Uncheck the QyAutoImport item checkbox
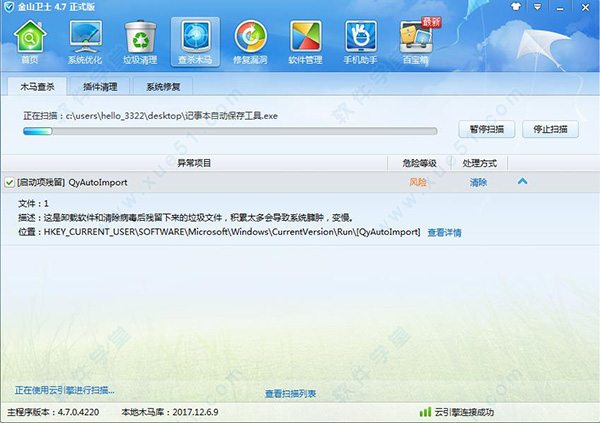The width and height of the screenshot is (600, 423). pos(10,182)
